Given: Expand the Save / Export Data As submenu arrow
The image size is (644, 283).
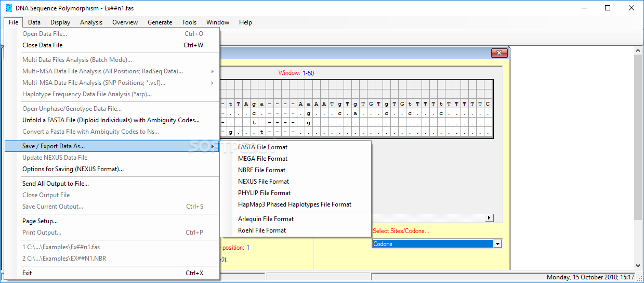Looking at the screenshot, I should click(213, 146).
